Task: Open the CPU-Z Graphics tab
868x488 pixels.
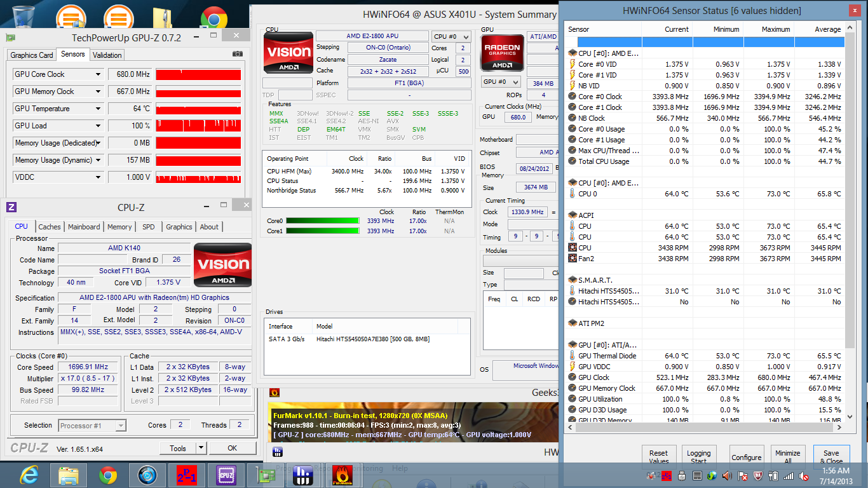Action: [x=179, y=227]
